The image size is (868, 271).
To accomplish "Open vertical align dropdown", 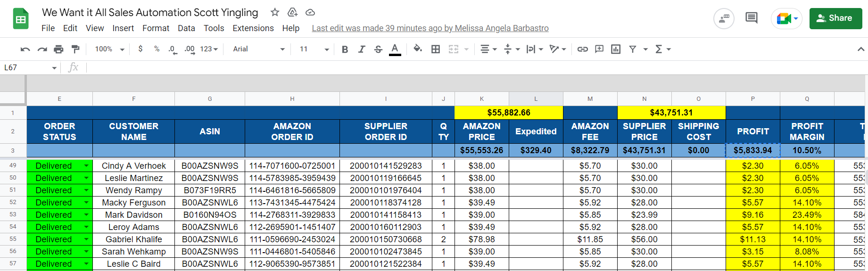I will 512,49.
